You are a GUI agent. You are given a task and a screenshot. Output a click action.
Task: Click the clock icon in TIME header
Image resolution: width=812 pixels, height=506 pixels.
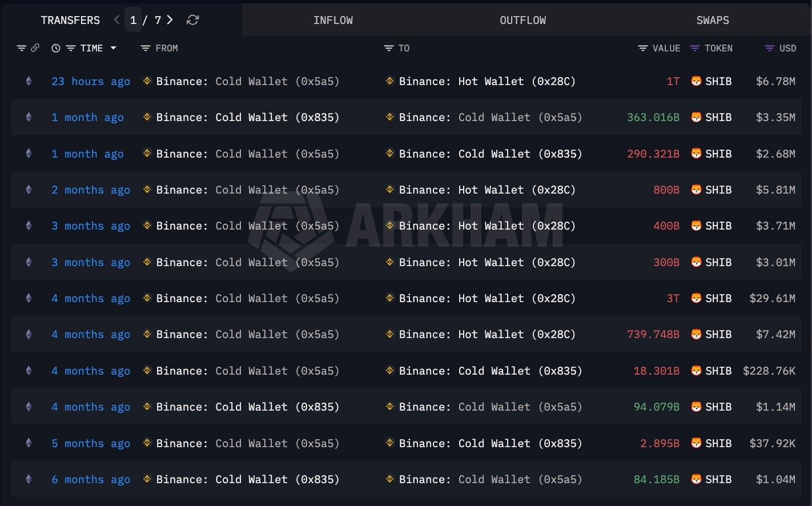pyautogui.click(x=56, y=49)
